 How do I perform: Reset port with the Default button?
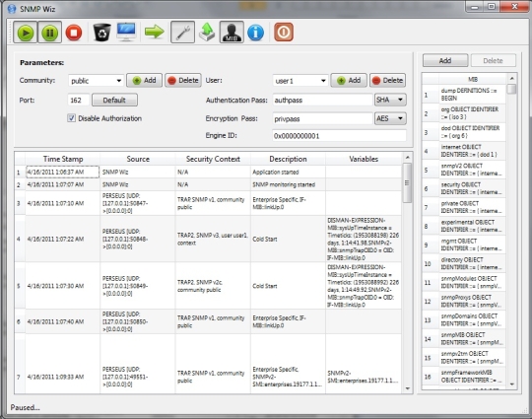(114, 100)
